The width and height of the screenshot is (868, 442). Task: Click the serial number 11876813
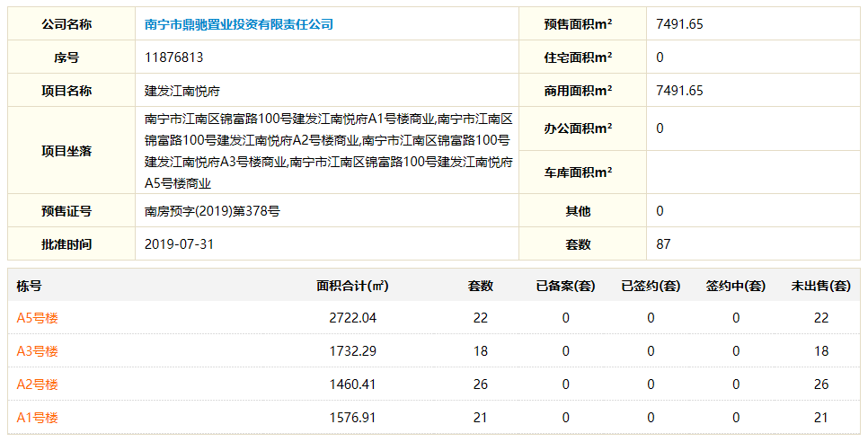coord(173,57)
